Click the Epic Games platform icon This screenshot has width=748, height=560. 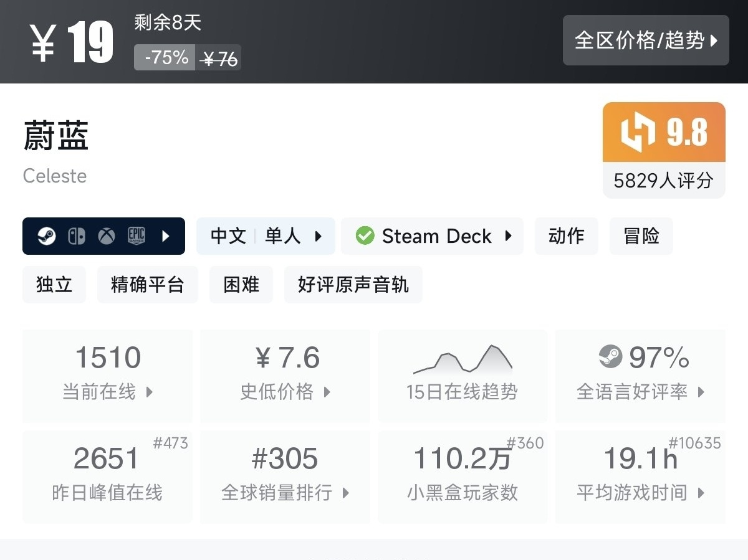tap(137, 236)
